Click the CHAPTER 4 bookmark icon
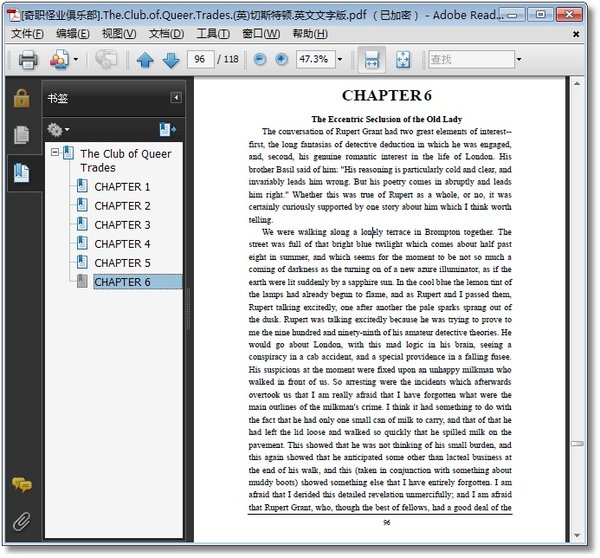This screenshot has height=558, width=600. [82, 243]
